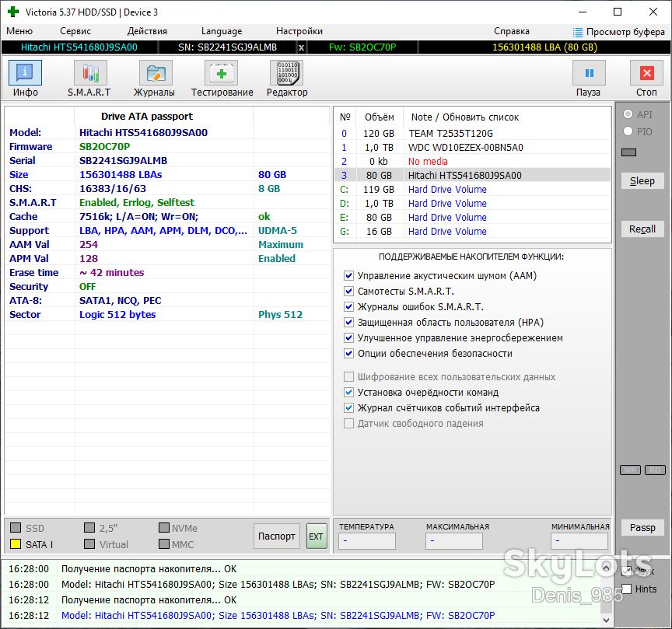Open the Редактор sector editor
This screenshot has height=629, width=672.
[x=287, y=79]
